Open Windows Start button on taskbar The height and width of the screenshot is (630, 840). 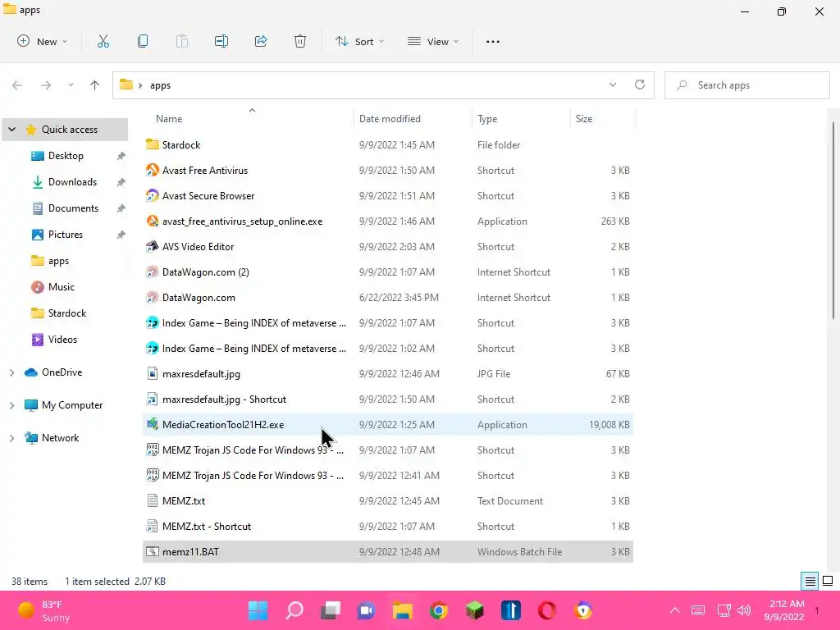click(258, 610)
